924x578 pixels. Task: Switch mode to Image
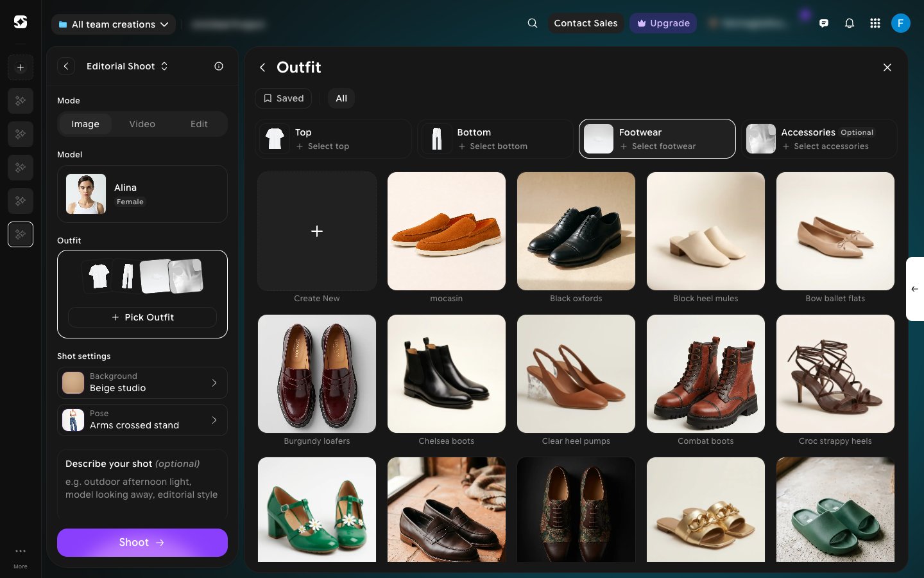[85, 124]
